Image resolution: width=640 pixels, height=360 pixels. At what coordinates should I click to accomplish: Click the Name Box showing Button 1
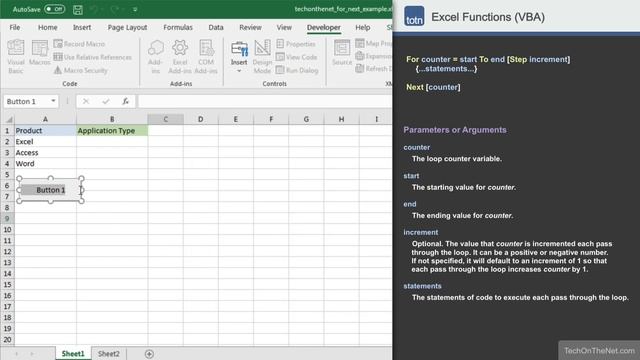[27, 101]
